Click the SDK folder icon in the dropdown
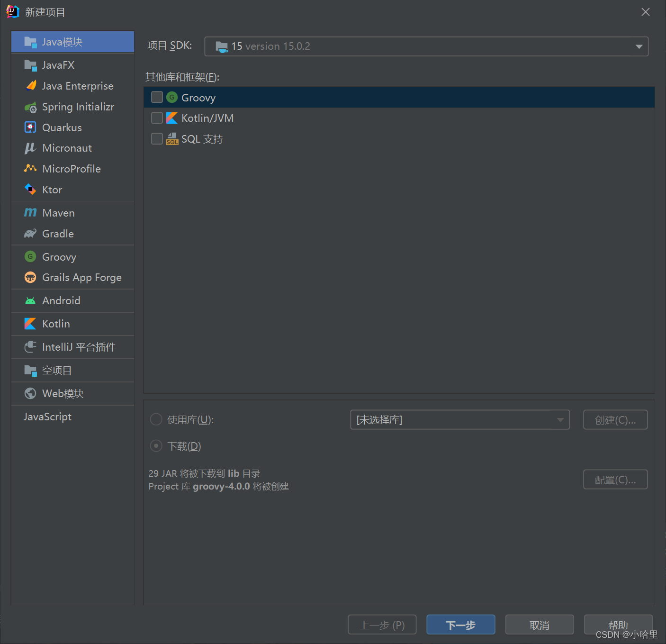This screenshot has width=666, height=644. (222, 46)
